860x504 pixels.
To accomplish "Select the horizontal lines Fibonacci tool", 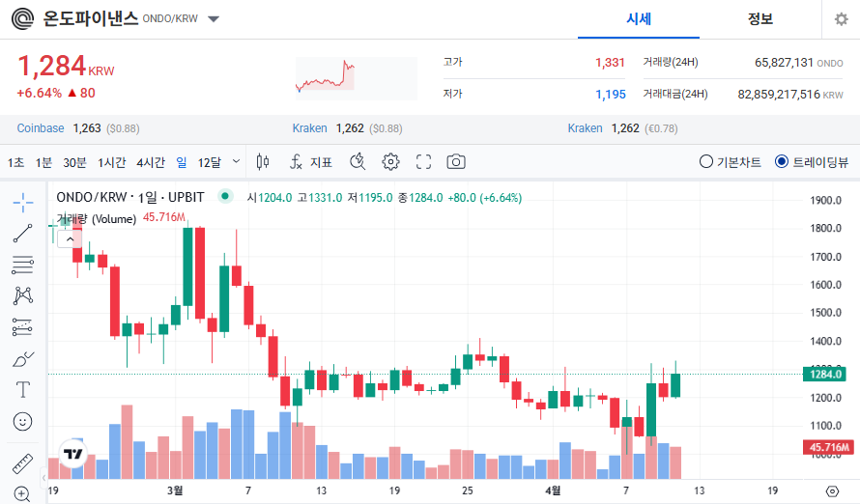I will (23, 266).
